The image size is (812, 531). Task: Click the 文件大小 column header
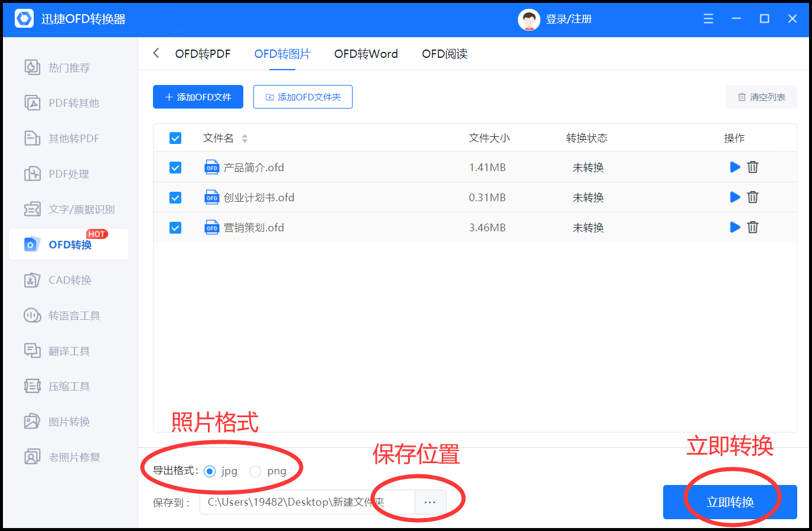point(489,138)
